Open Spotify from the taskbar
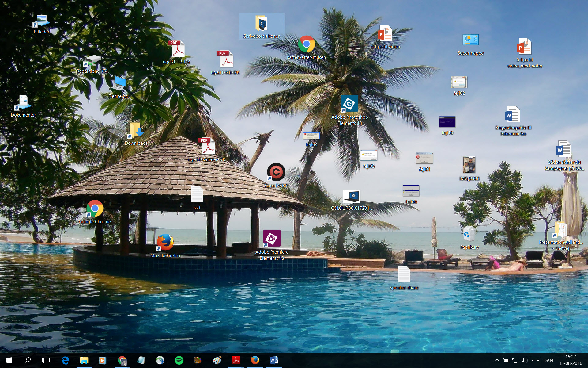The width and height of the screenshot is (588, 368). pyautogui.click(x=179, y=361)
